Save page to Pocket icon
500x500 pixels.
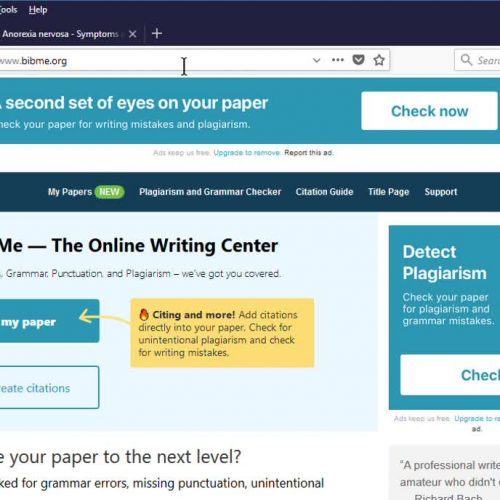(x=358, y=60)
